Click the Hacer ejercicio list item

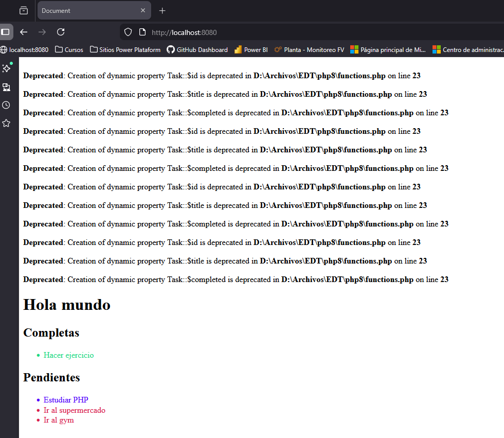pyautogui.click(x=68, y=355)
